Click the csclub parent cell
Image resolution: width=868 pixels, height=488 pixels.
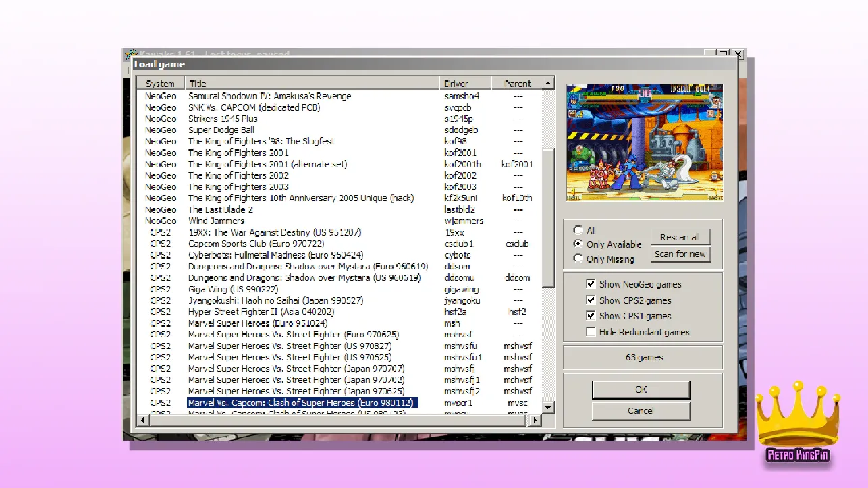(517, 244)
